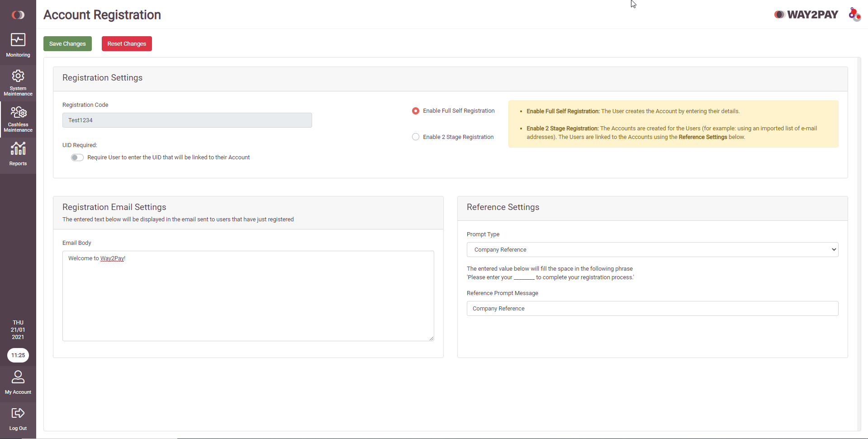Click the 11:25 time badge
Viewport: 868px width, 439px height.
(18, 355)
